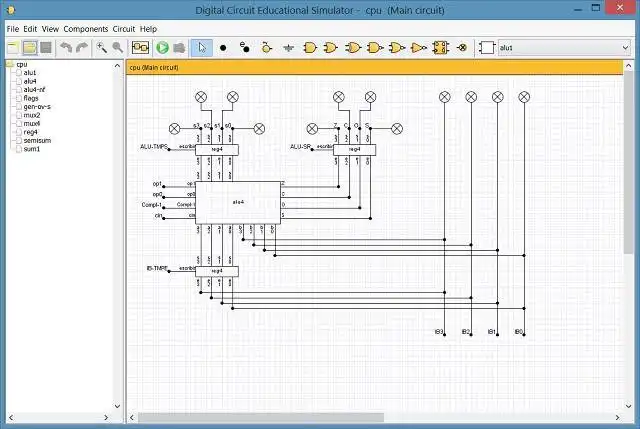This screenshot has height=429, width=640.
Task: Select gen-ov-s in the circuit tree
Action: coord(37,107)
